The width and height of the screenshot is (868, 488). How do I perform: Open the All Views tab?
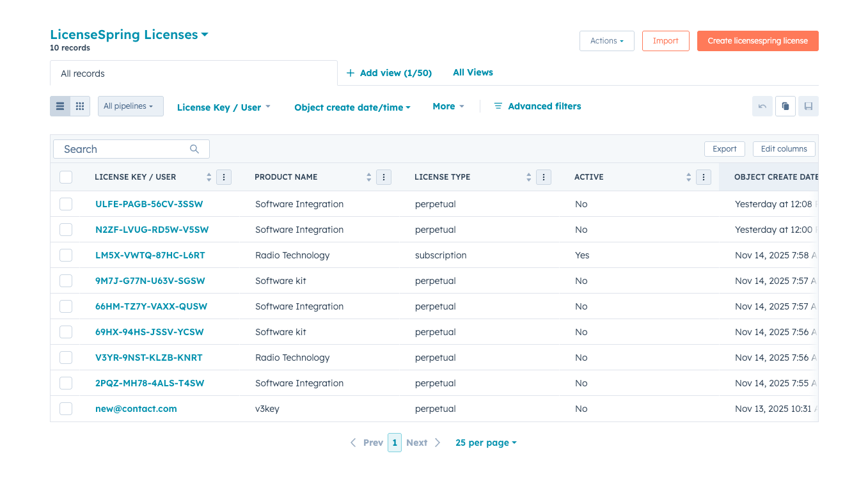(x=473, y=72)
